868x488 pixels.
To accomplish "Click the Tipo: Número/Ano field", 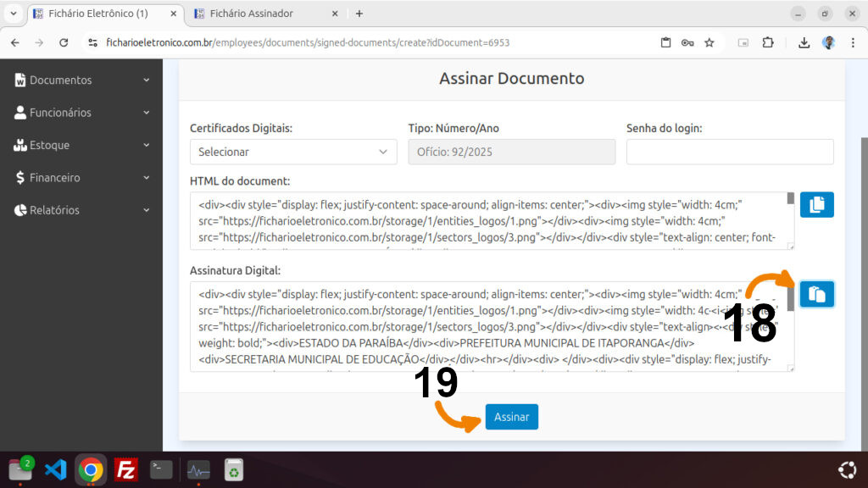I will point(511,152).
